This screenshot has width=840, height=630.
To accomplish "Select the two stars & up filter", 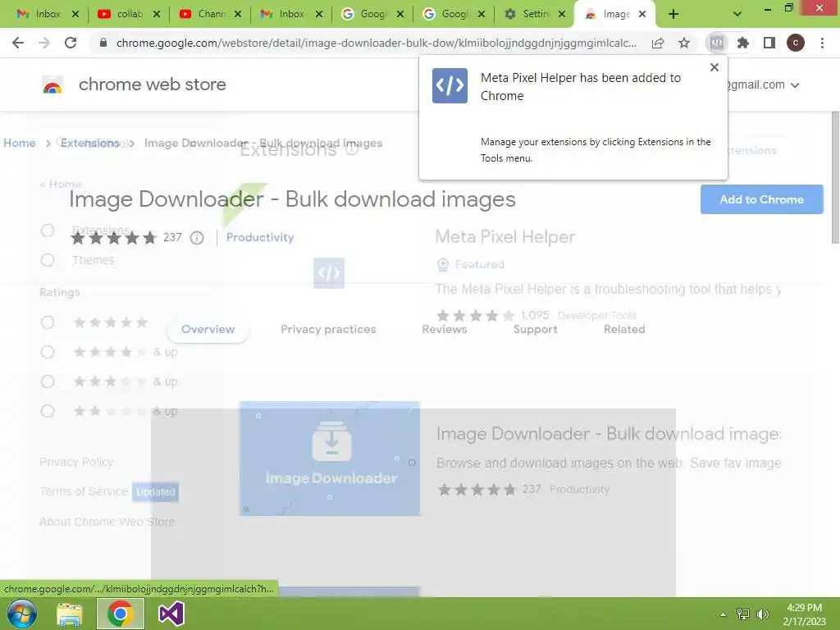I will pyautogui.click(x=48, y=411).
